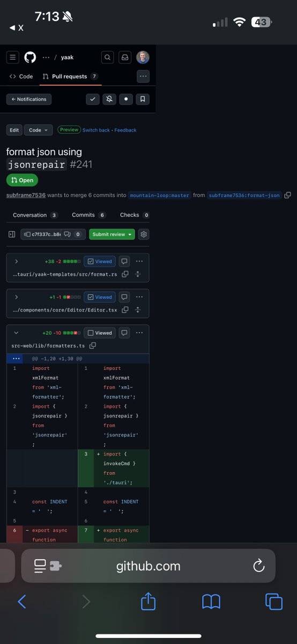Screen dimensions: 297x644
Task: Switch to Pull requests tab
Action: [x=70, y=76]
